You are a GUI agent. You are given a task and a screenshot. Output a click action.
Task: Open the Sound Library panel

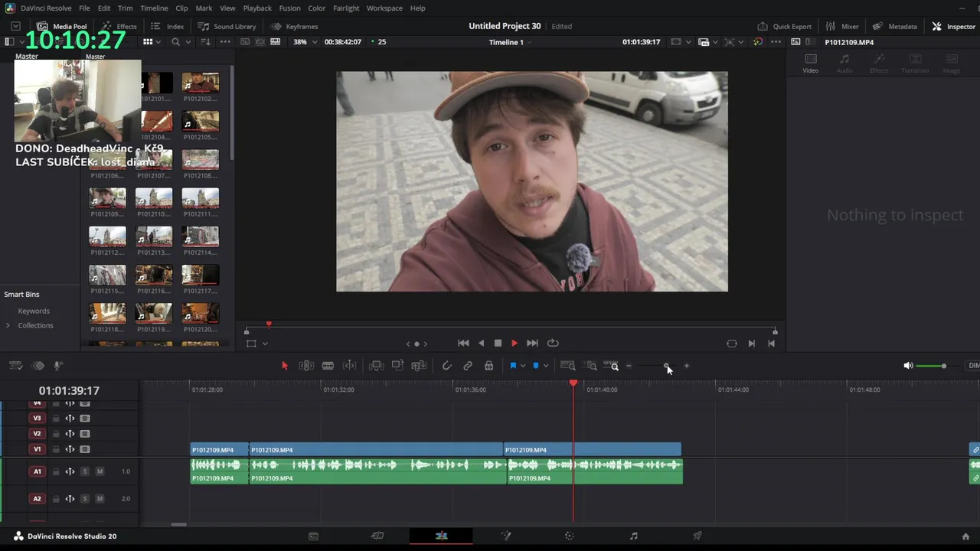tap(227, 26)
